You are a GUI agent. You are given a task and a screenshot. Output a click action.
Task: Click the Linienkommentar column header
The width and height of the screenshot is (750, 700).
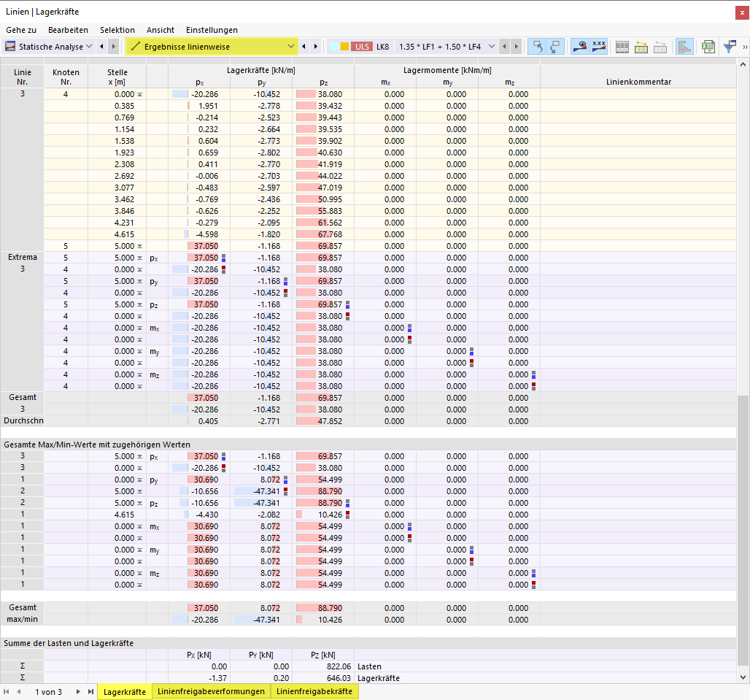pyautogui.click(x=638, y=82)
